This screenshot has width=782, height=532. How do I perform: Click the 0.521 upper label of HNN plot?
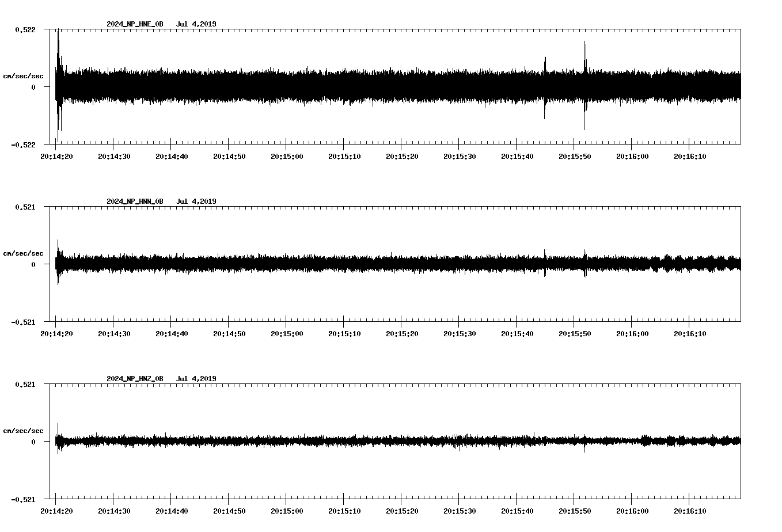pos(25,207)
